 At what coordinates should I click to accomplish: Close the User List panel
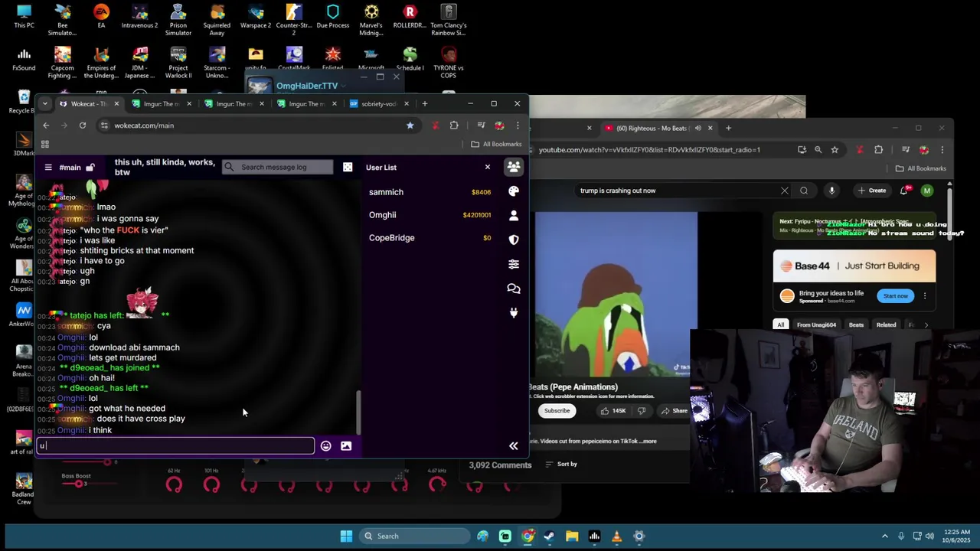coord(487,167)
